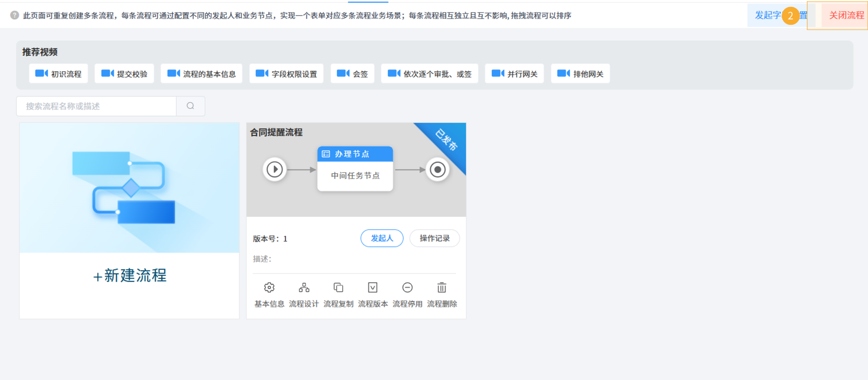The width and height of the screenshot is (868, 380).
Task: Open the 初识流程 video
Action: coord(58,74)
